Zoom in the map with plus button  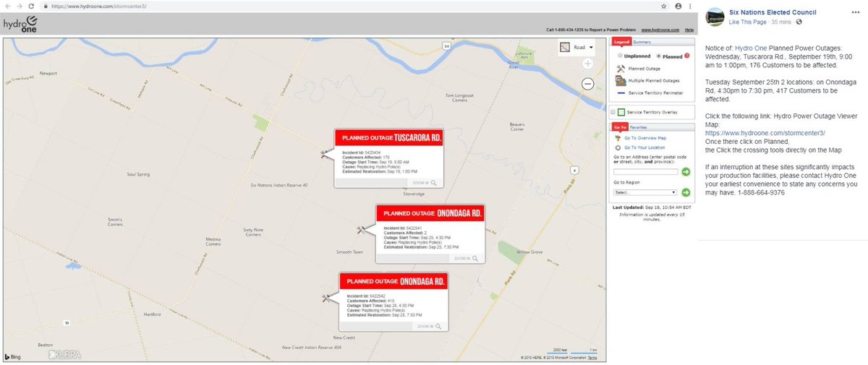(x=587, y=64)
